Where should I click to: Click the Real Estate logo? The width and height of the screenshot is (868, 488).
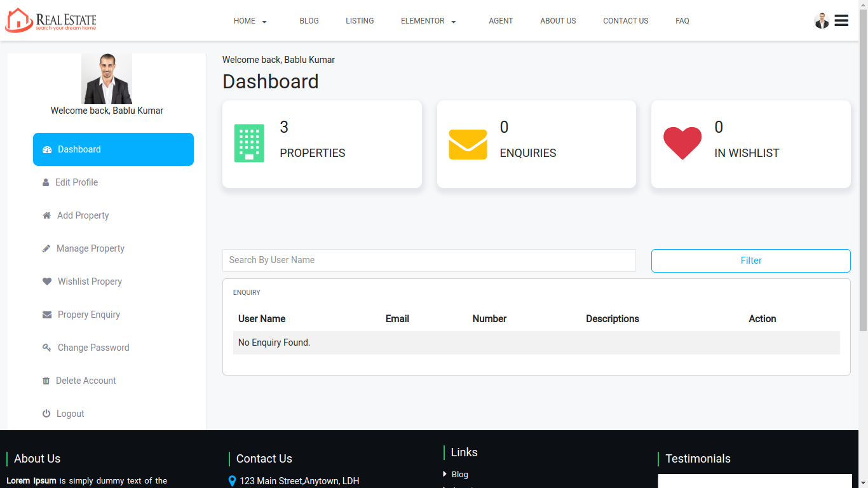51,20
